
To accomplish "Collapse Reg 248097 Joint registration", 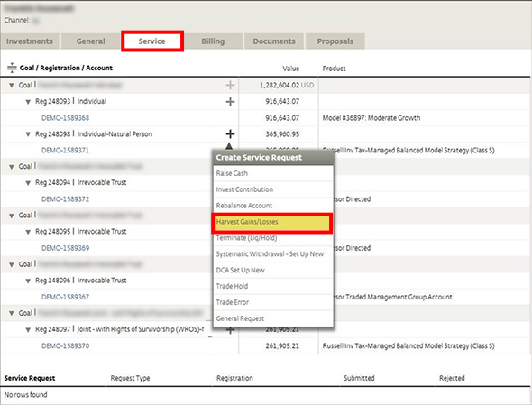I will click(28, 329).
